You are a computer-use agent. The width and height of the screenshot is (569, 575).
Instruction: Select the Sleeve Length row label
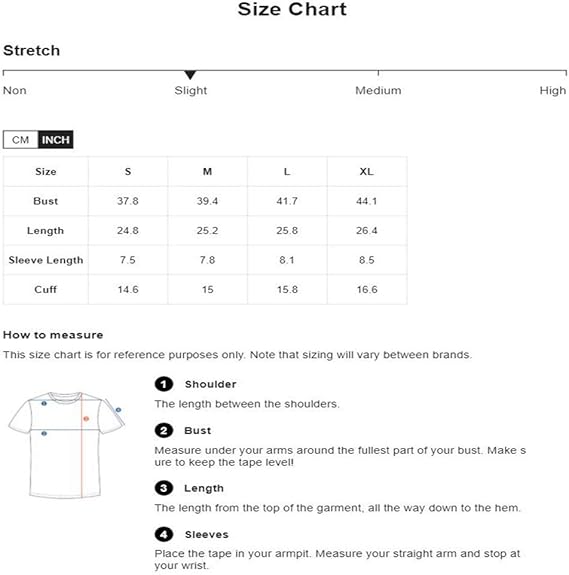point(46,260)
